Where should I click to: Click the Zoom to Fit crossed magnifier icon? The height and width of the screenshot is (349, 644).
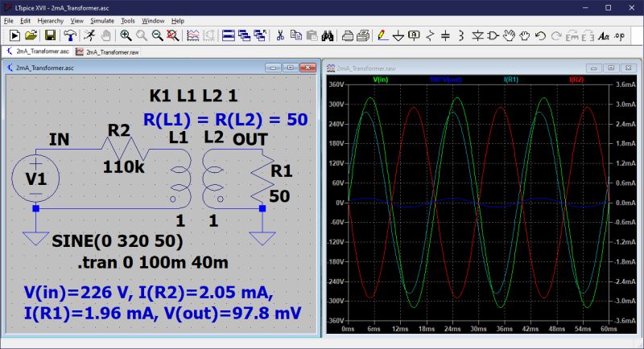click(172, 35)
